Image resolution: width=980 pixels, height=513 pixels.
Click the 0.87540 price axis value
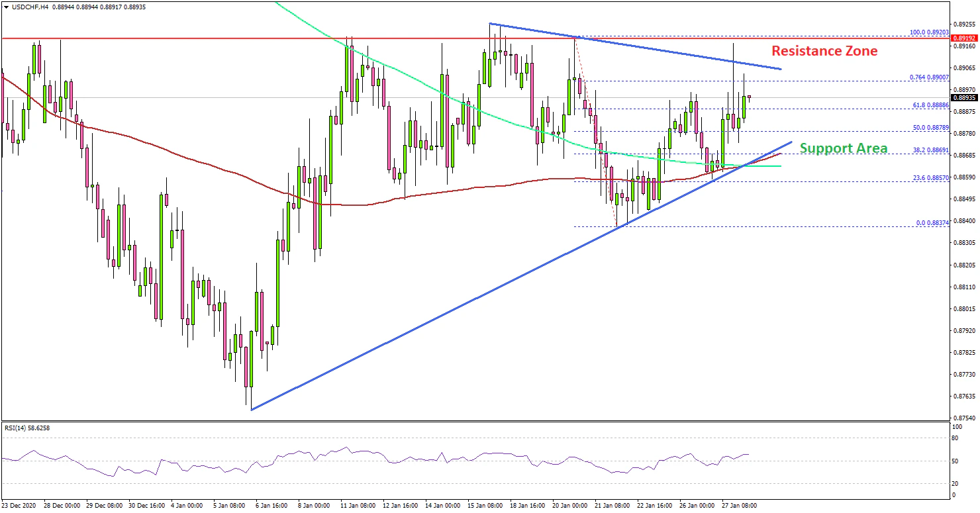tap(965, 418)
